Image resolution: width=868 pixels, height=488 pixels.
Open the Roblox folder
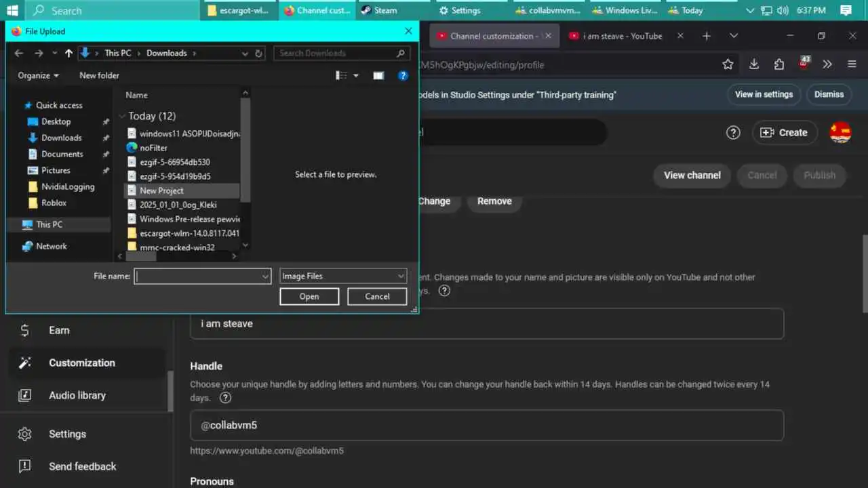point(54,203)
